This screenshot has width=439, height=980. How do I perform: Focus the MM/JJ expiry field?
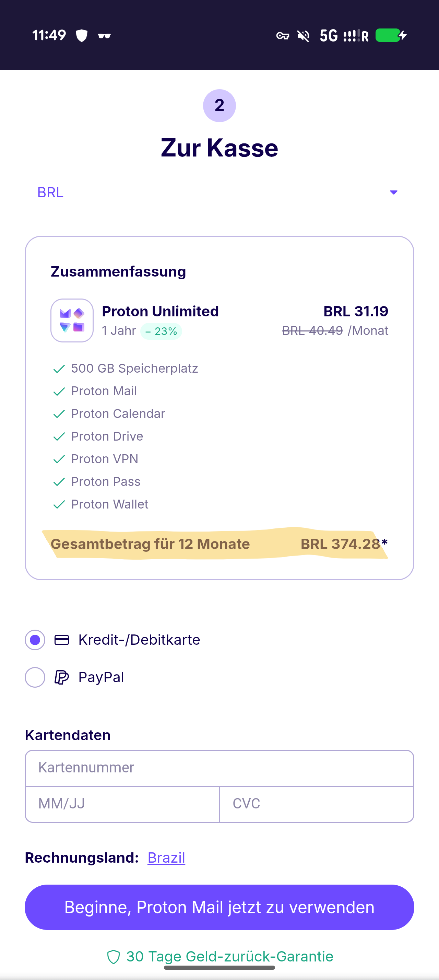[122, 804]
